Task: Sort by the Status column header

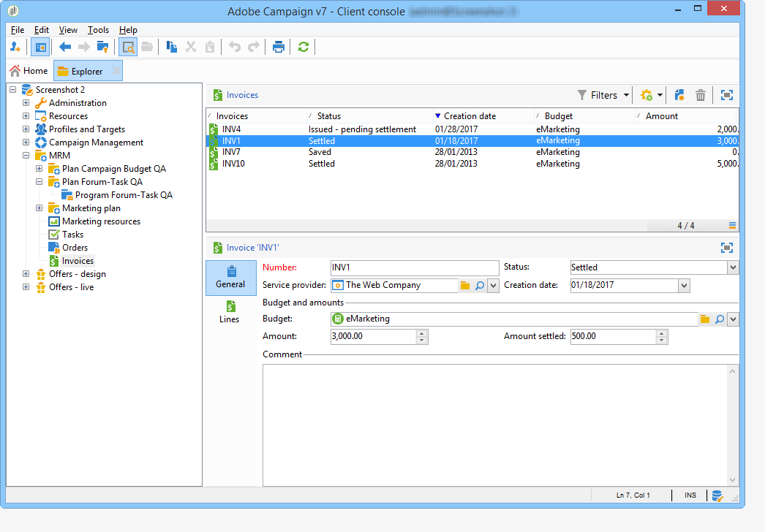Action: [370, 116]
